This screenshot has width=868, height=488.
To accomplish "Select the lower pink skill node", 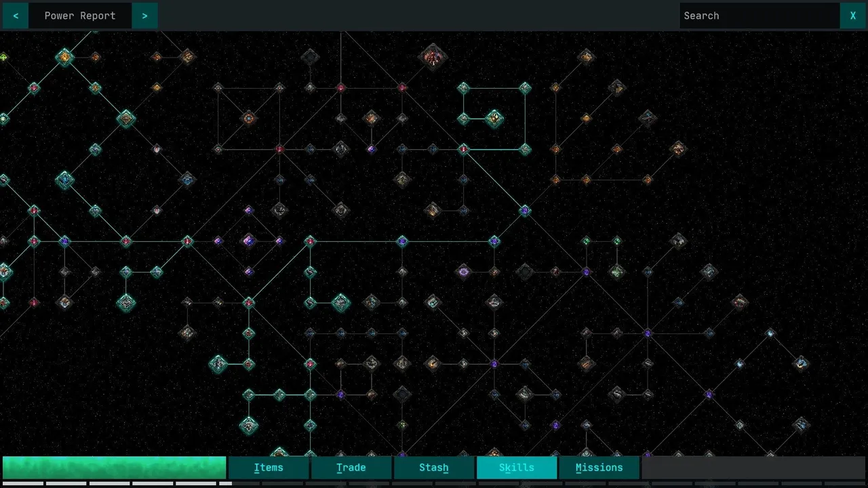I will coord(157,210).
